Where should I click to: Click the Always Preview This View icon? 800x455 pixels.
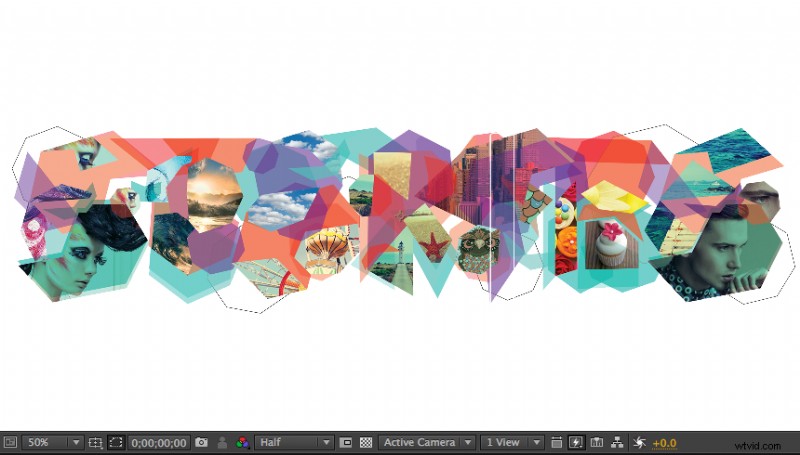pyautogui.click(x=10, y=442)
